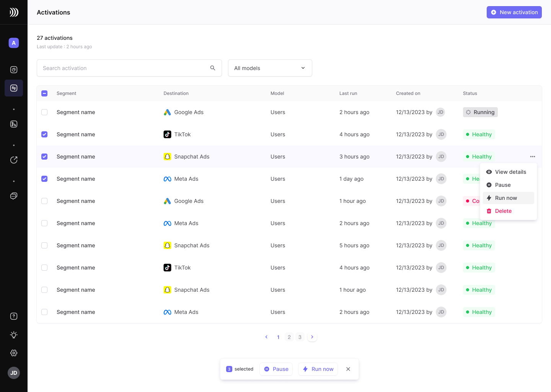Toggle the select-all header checkbox
Image resolution: width=551 pixels, height=392 pixels.
tap(44, 93)
